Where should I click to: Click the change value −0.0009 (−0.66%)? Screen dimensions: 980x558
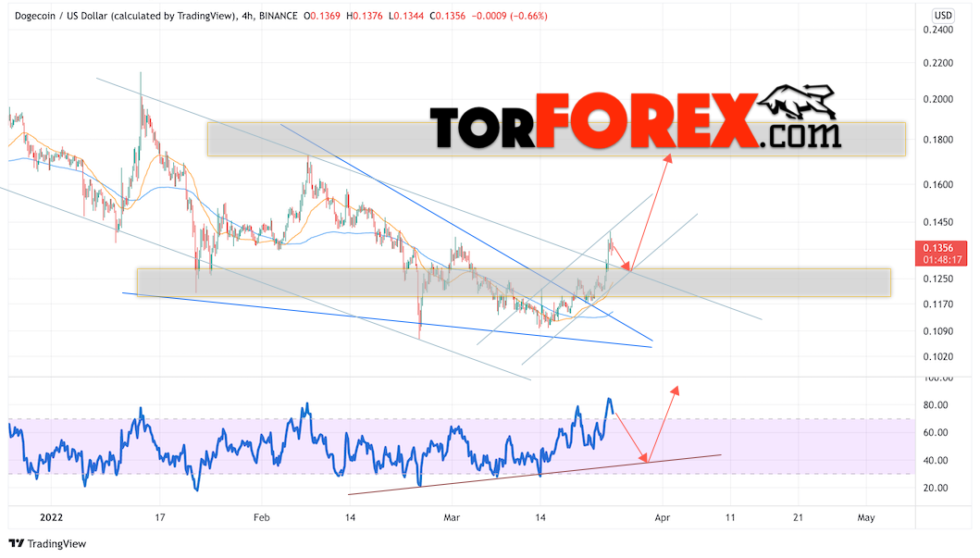(509, 17)
